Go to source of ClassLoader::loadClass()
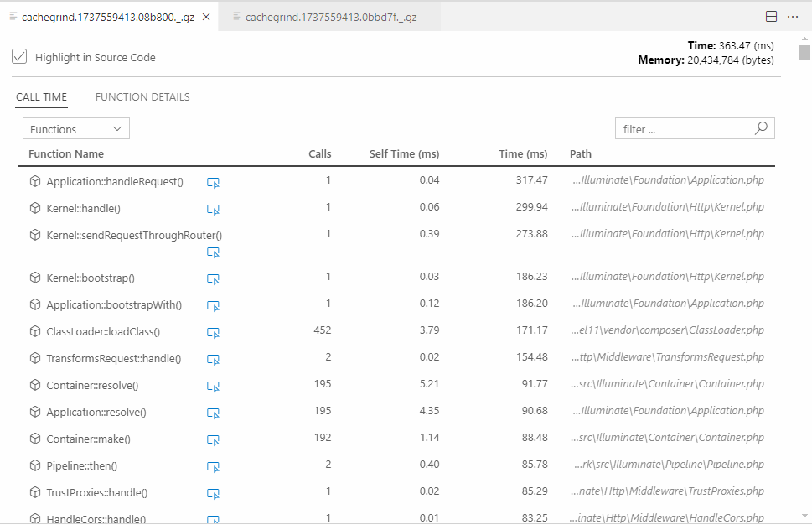This screenshot has width=812, height=525. pyautogui.click(x=213, y=333)
